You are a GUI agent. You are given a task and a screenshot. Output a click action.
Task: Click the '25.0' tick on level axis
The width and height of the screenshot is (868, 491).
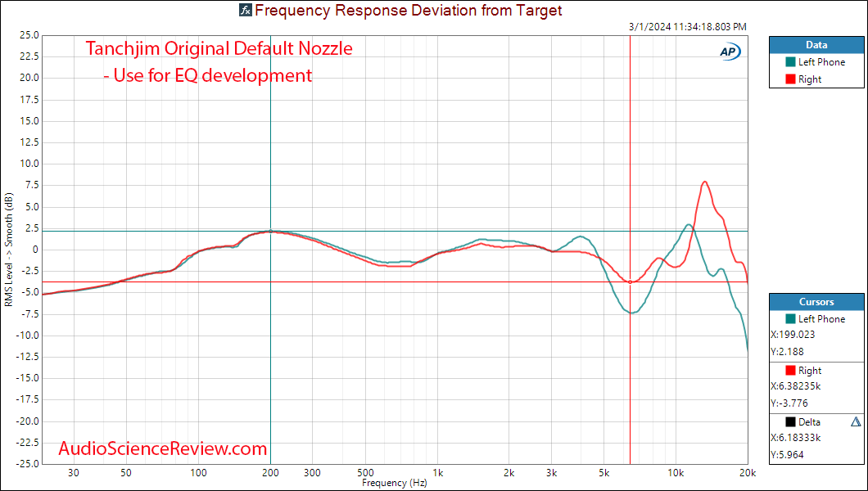[x=29, y=35]
